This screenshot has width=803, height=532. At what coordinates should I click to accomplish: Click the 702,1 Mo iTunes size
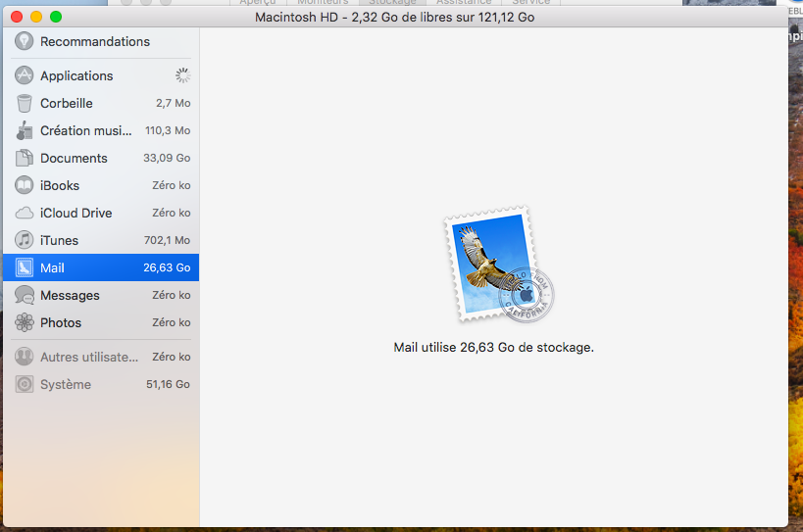coord(167,240)
